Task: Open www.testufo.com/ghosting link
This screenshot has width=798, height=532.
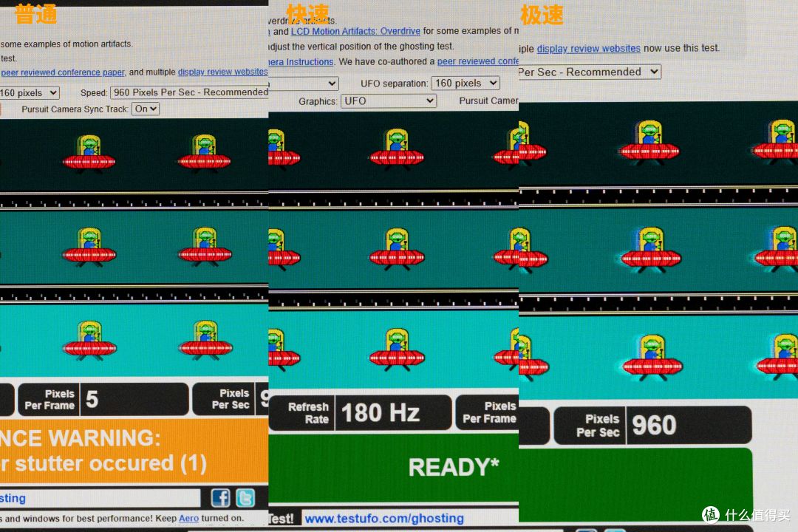Action: tap(384, 518)
